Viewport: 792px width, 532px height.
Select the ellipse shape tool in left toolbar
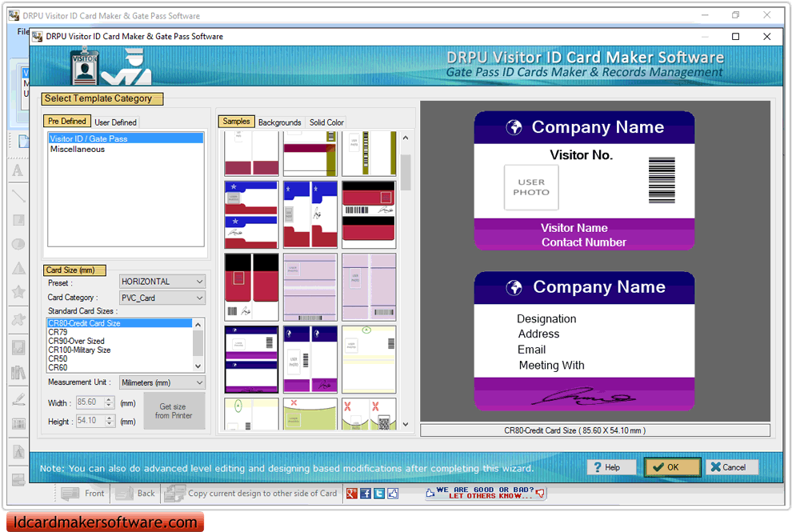[x=18, y=245]
